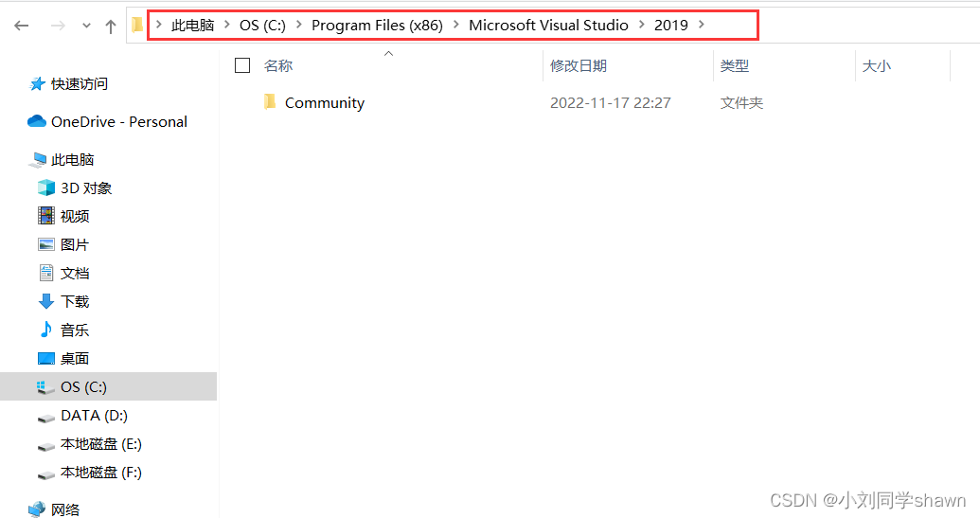Image resolution: width=980 pixels, height=518 pixels.
Task: Click the OS (C:) drive icon in sidebar
Action: pyautogui.click(x=45, y=387)
